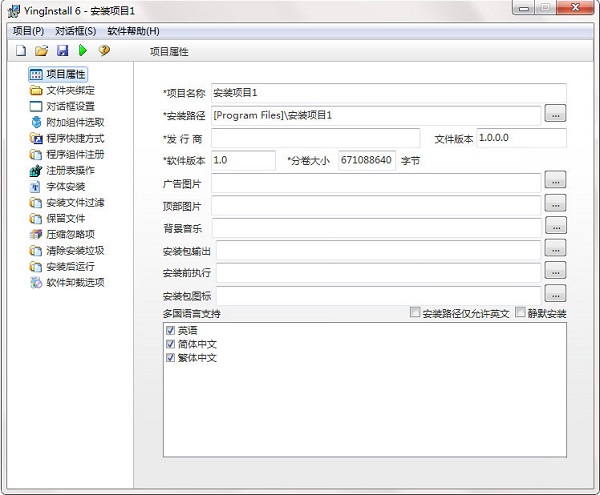Click the New project toolbar icon

coord(21,50)
